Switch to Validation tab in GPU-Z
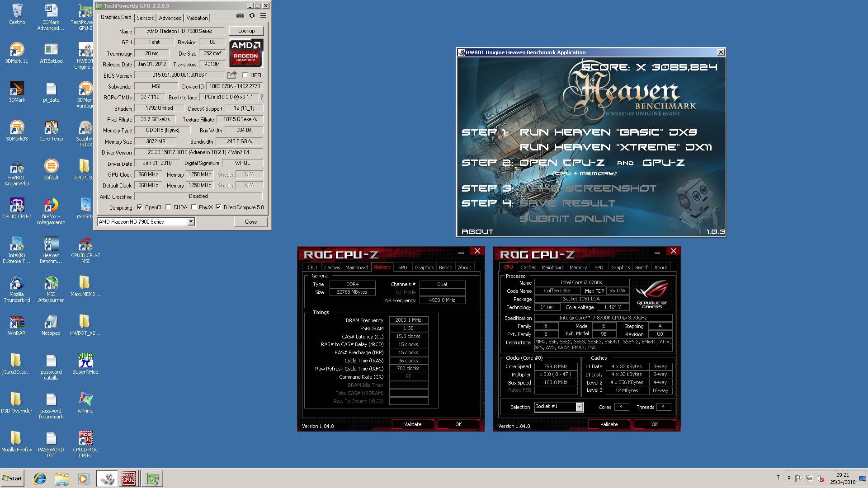868x488 pixels. (x=197, y=18)
